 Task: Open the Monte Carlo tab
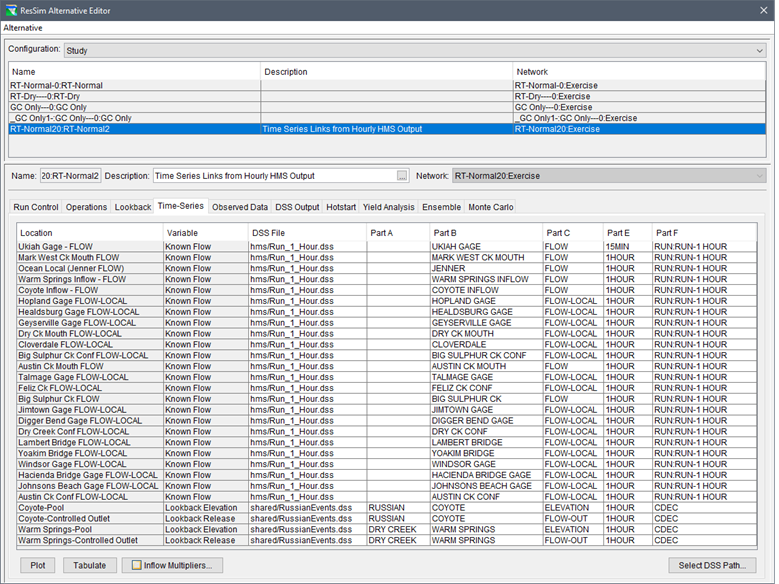click(x=490, y=207)
